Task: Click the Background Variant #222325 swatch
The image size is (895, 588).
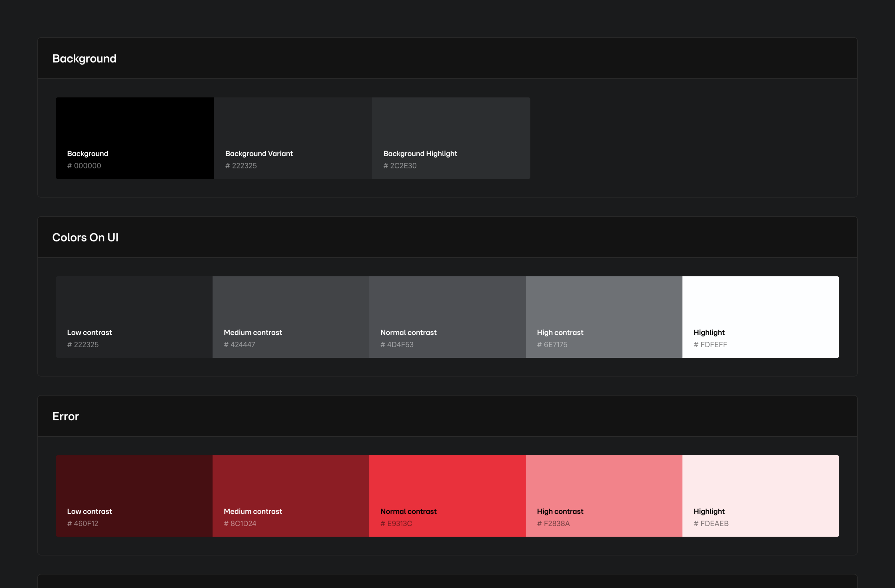Action: [293, 138]
